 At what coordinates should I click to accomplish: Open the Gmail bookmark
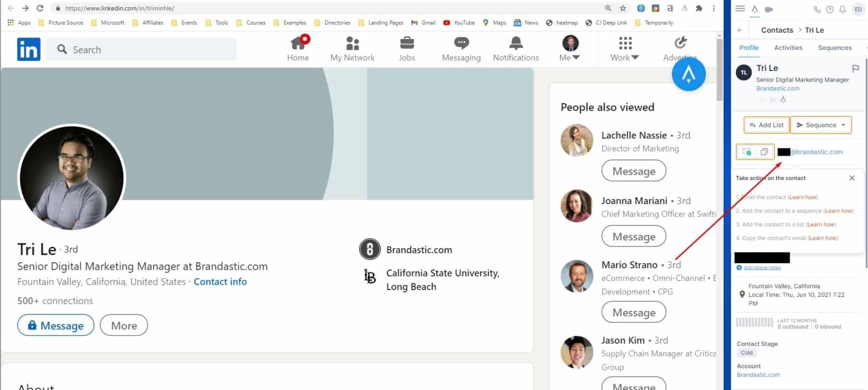point(423,23)
